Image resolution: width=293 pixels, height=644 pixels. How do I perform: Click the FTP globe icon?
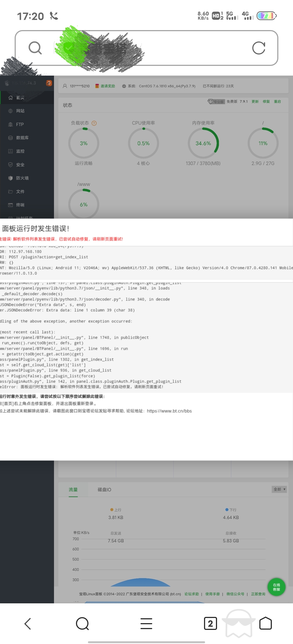[x=11, y=124]
